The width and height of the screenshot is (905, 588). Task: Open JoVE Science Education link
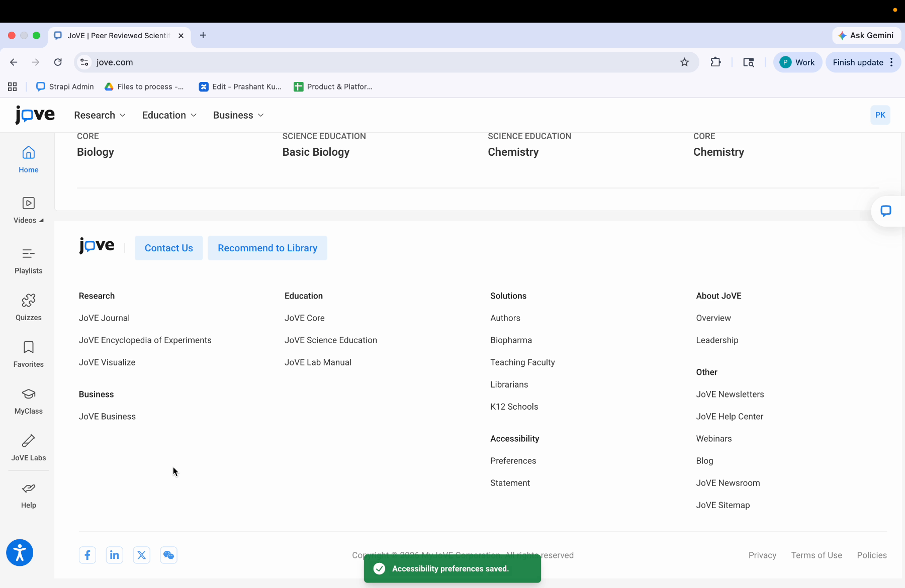[x=331, y=340]
